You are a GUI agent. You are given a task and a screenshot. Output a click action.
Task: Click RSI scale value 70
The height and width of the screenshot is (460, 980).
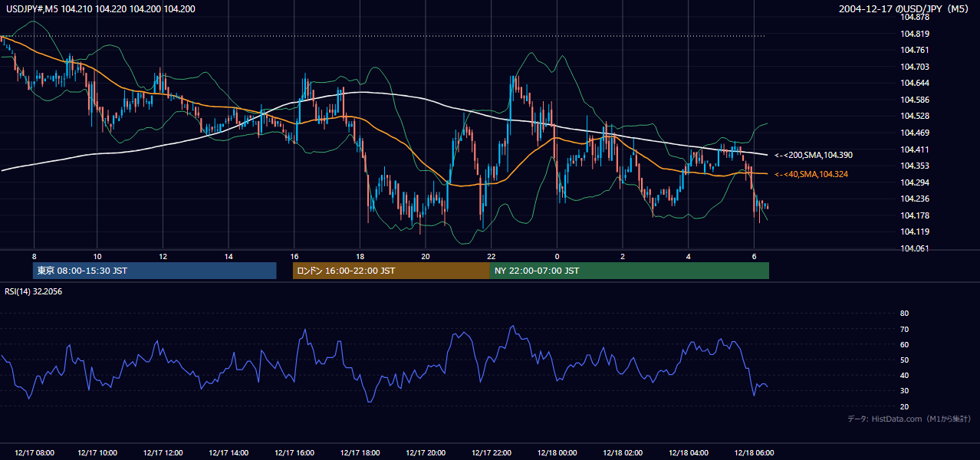coord(904,329)
